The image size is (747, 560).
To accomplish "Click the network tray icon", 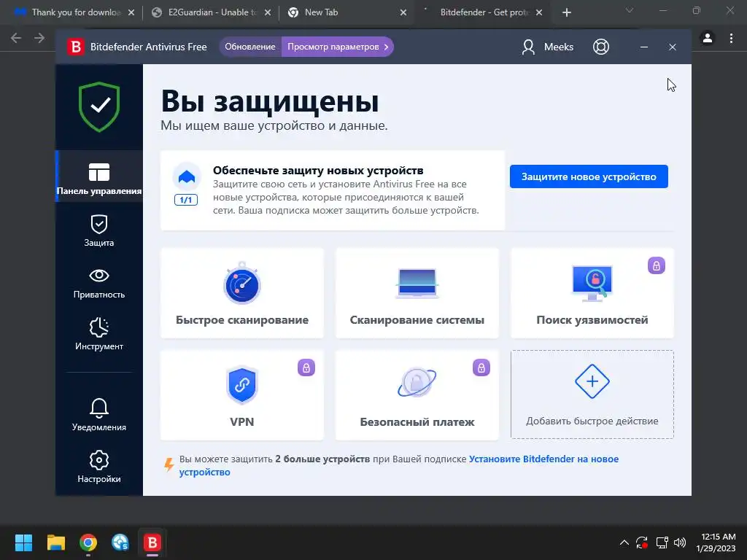I will pyautogui.click(x=662, y=542).
